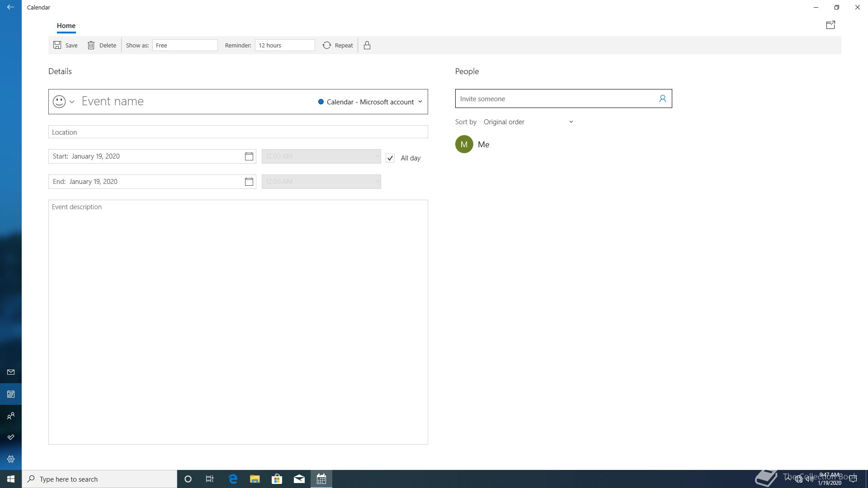Open the end time 12:00 AM dropdown
868x488 pixels.
[321, 182]
